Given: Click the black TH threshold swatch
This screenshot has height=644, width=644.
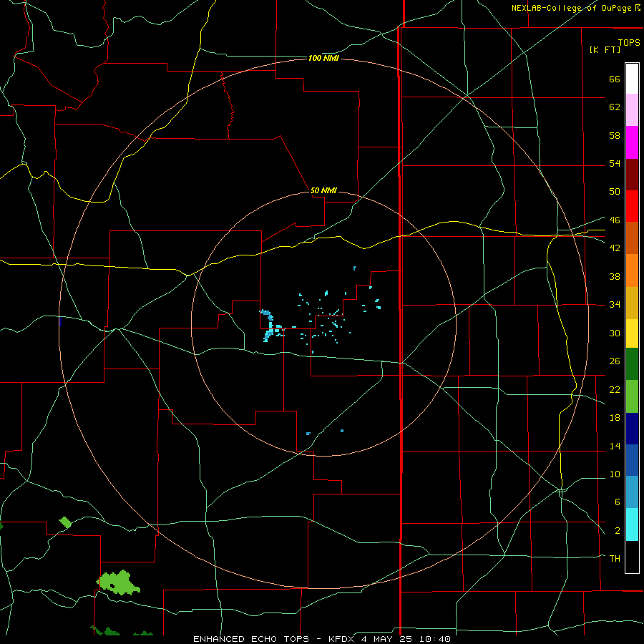Looking at the screenshot, I should 632,557.
